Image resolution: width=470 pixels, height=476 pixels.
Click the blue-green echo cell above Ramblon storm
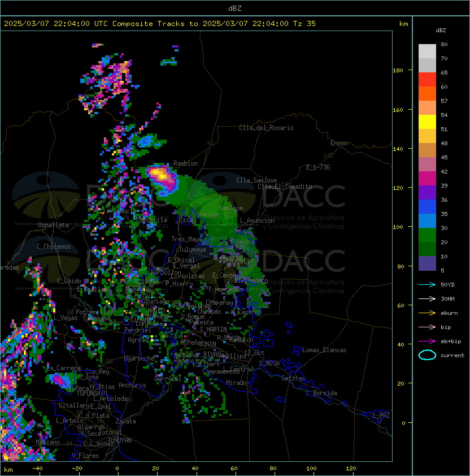coord(146,141)
